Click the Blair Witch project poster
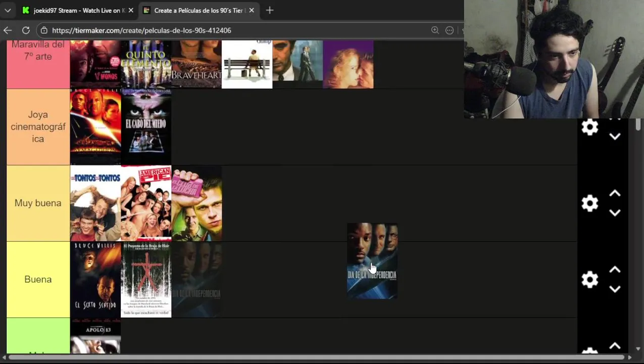 pos(146,280)
